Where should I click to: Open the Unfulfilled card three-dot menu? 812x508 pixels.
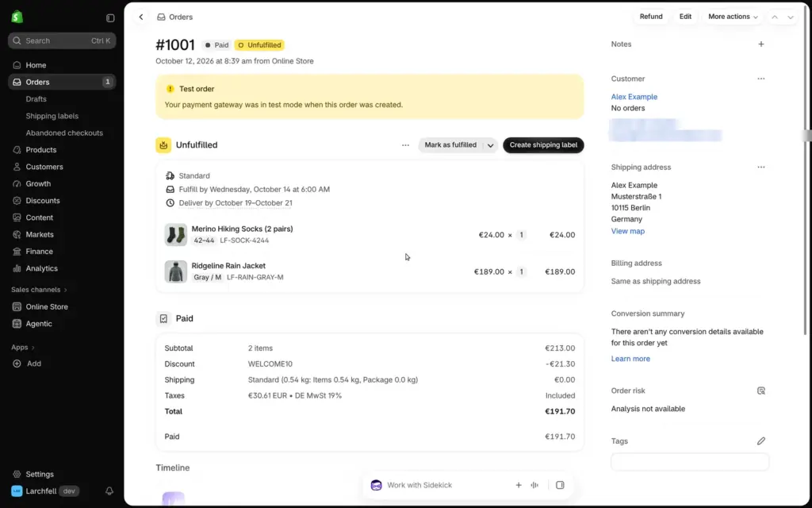coord(405,145)
